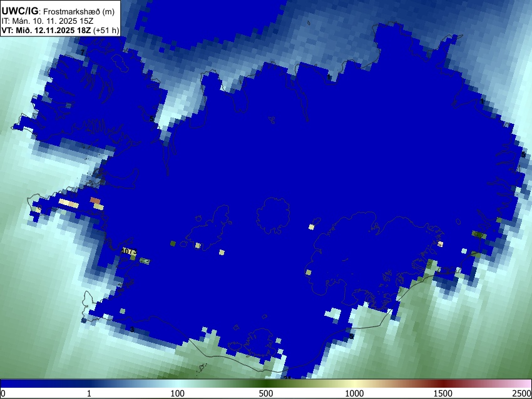532x399 pixels.
Task: Click the "2500" label on the colour scale
Action: pos(522,393)
